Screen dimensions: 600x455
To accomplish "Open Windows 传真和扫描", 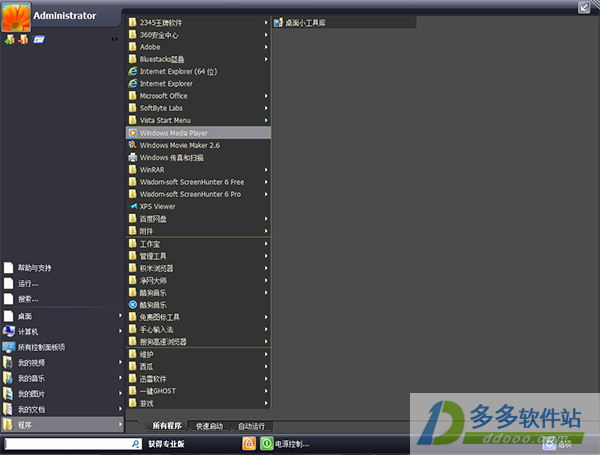I will [198, 157].
